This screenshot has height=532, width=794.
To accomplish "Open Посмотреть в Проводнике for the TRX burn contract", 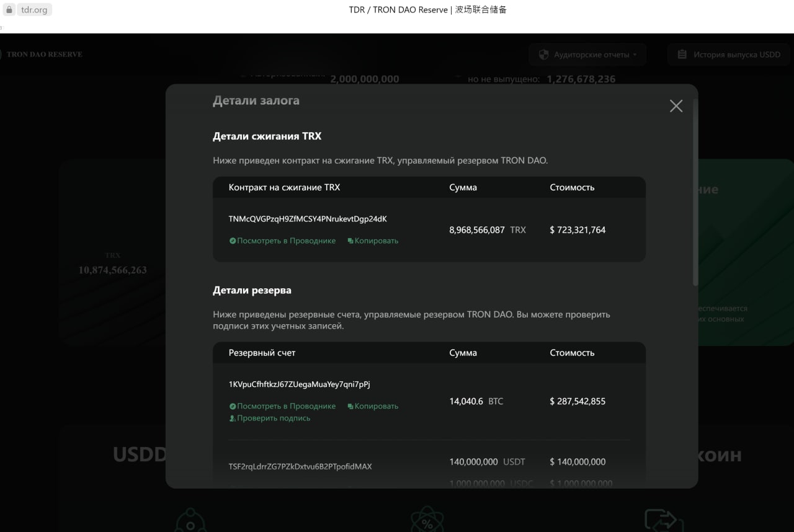I will tap(282, 241).
